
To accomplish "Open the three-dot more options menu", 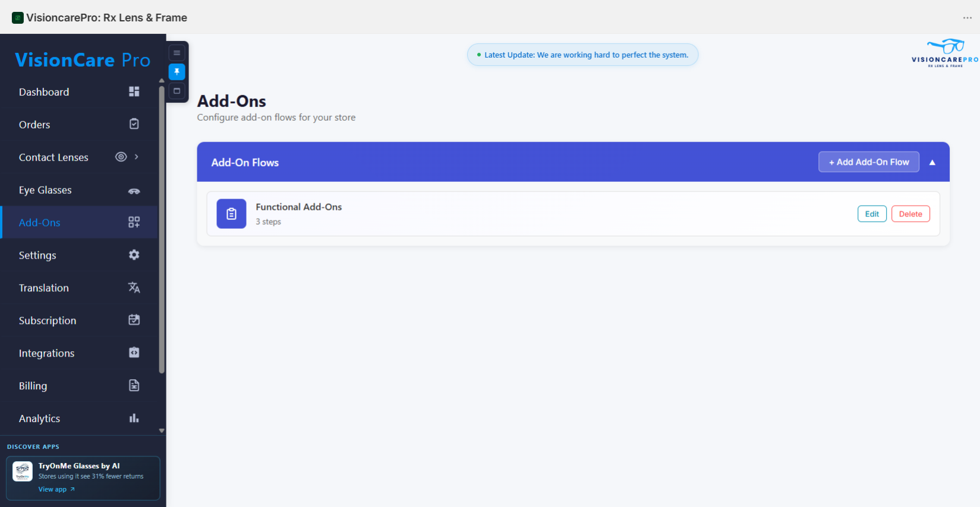I will [968, 18].
